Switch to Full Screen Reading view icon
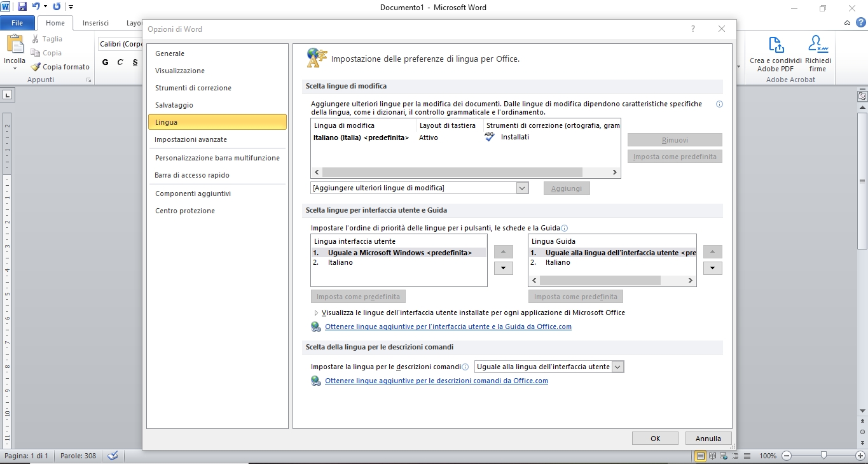This screenshot has width=868, height=464. 713,456
